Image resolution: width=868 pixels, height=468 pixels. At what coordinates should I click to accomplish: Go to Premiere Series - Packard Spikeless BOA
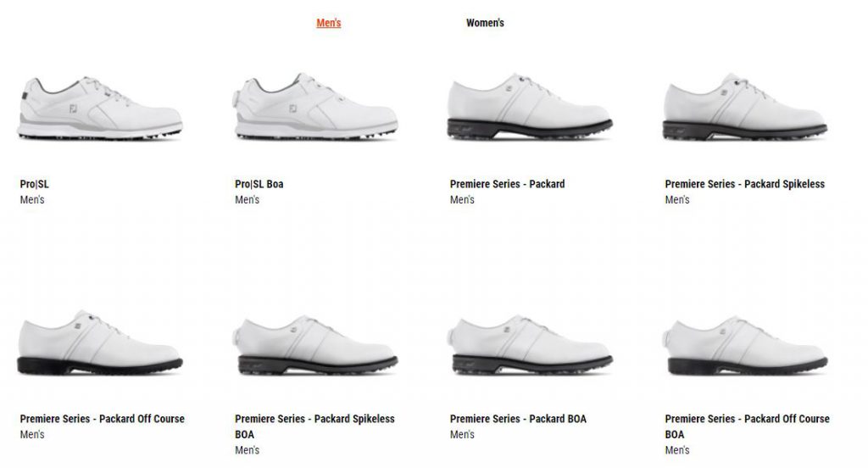[x=314, y=426]
